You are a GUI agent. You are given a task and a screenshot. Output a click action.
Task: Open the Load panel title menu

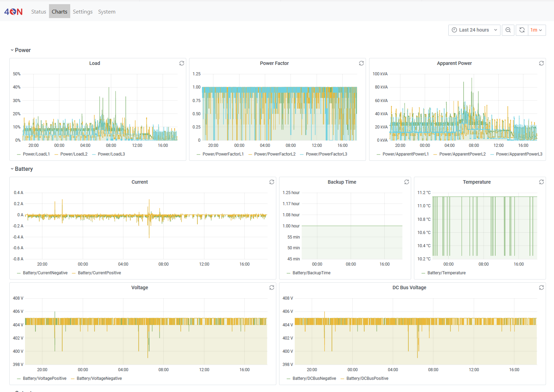pyautogui.click(x=95, y=63)
